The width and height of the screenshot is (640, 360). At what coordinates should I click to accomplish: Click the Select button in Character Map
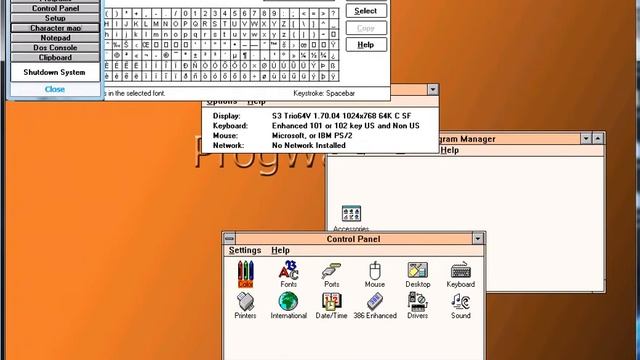366,11
